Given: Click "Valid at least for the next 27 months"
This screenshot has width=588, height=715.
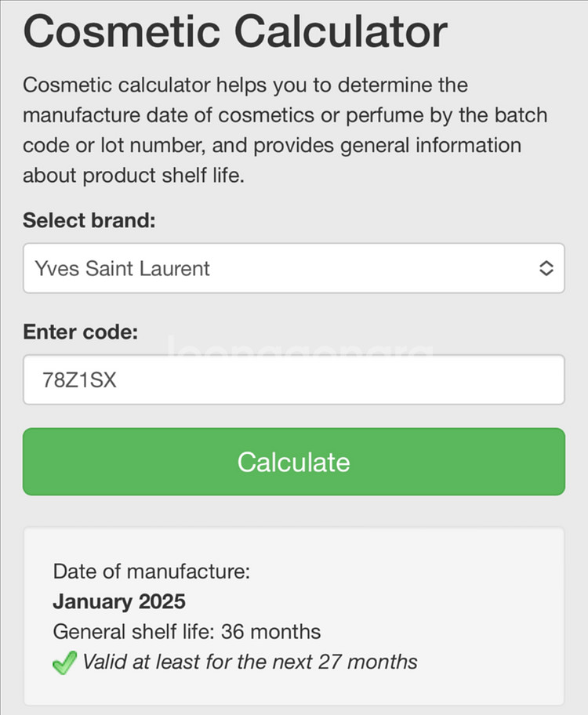Looking at the screenshot, I should [x=250, y=662].
